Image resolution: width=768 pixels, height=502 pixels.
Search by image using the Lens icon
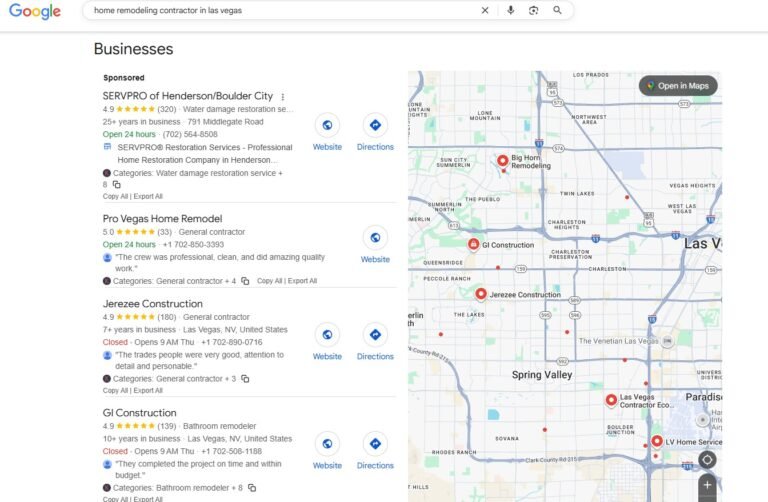[x=534, y=10]
